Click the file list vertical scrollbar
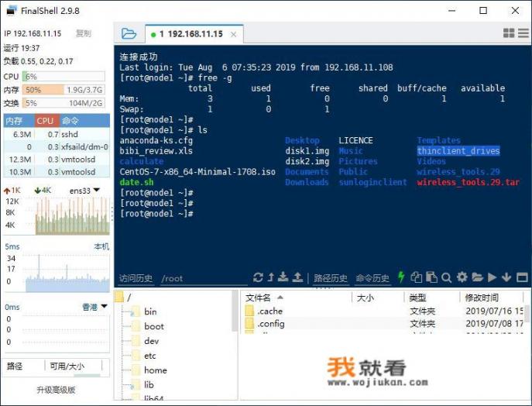 527,313
